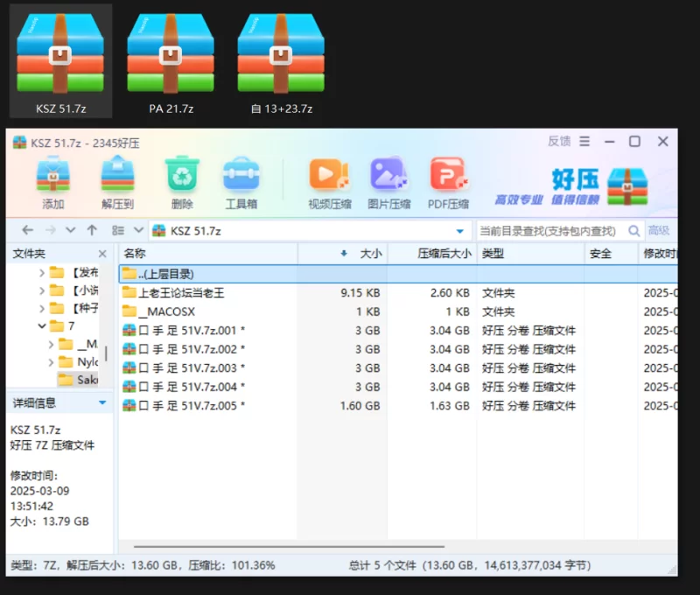This screenshot has height=595, width=700.
Task: Open the 视频压缩 video compression tool
Action: coord(330,183)
